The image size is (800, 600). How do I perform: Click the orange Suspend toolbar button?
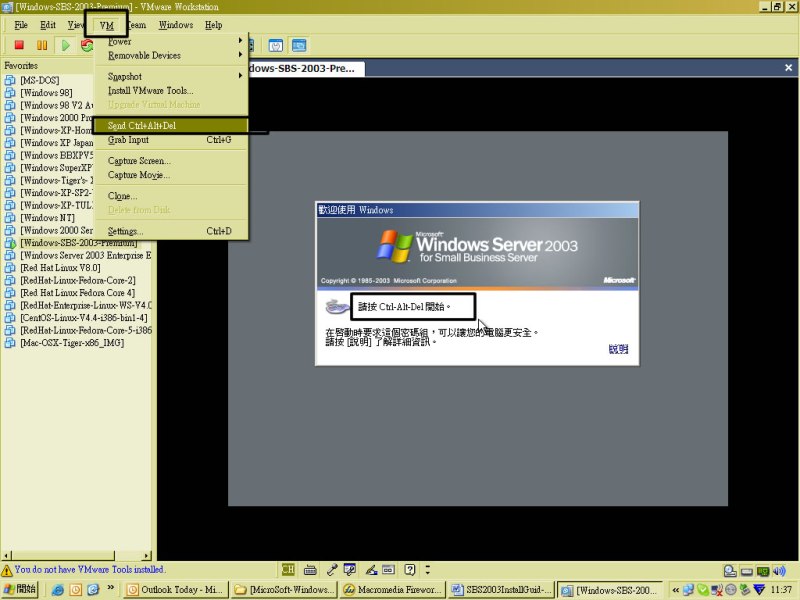[x=42, y=45]
